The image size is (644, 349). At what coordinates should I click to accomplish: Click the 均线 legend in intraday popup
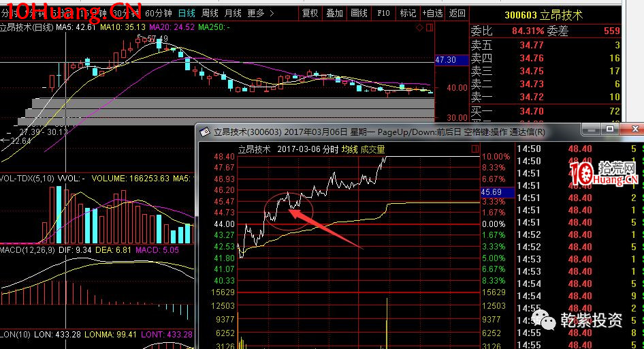click(x=349, y=149)
